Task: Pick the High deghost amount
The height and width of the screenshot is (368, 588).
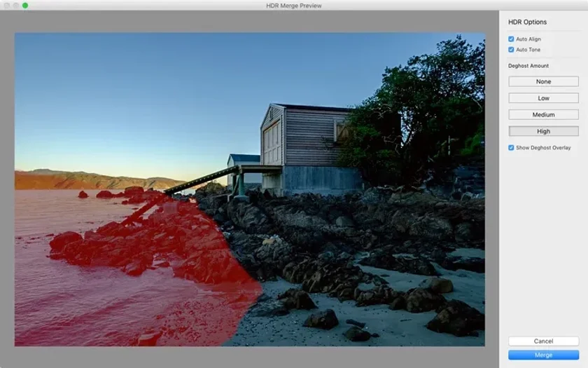Action: (x=543, y=131)
